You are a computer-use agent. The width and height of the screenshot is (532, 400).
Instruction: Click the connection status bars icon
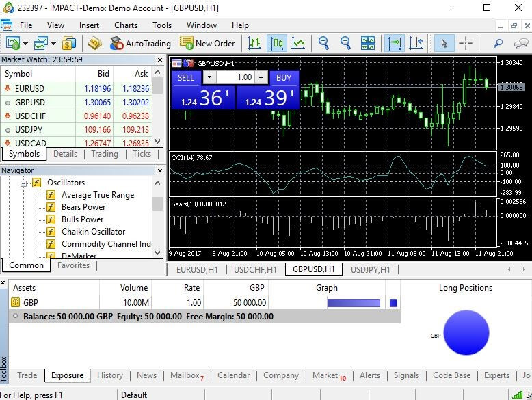tap(518, 395)
